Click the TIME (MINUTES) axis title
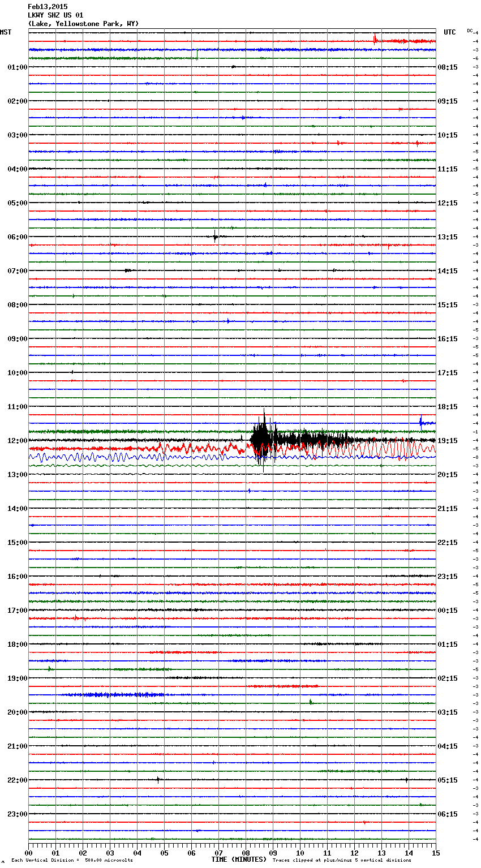481x868 pixels. click(238, 860)
